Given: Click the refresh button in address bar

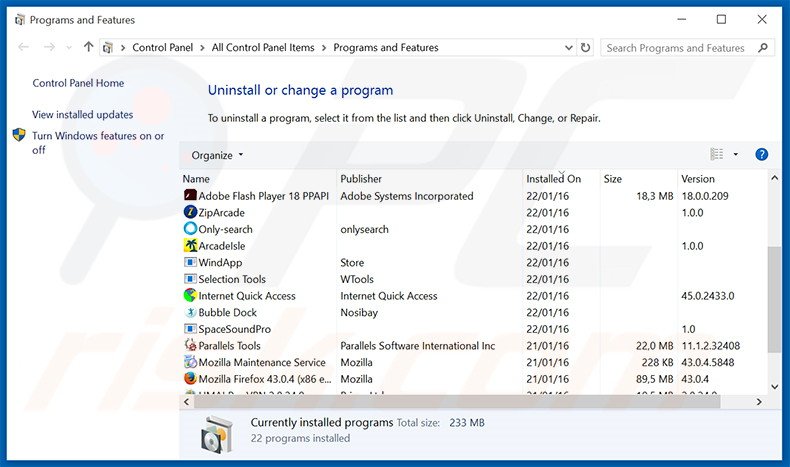Looking at the screenshot, I should [585, 47].
